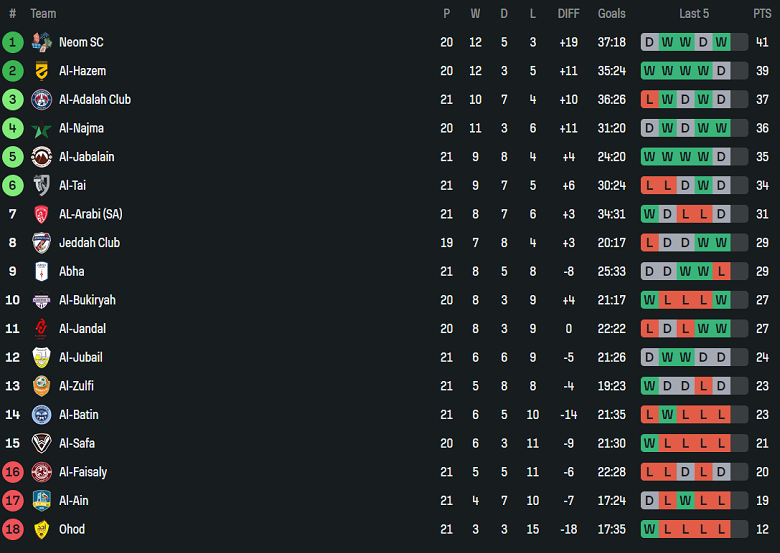Screen dimensions: 780x553
Task: Click the Al-Batin blue crest
Action: pyautogui.click(x=41, y=415)
